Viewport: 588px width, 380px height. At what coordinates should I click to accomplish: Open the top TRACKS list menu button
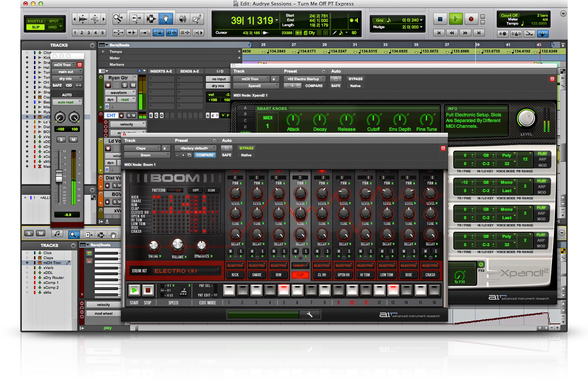92,45
